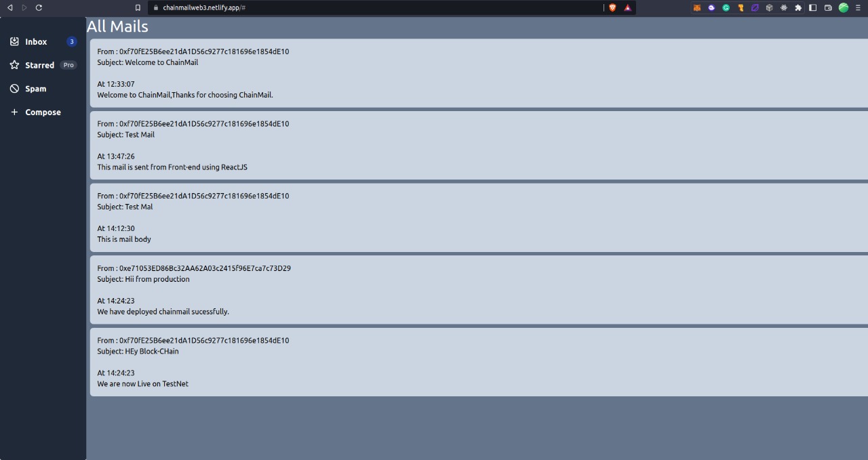Screen dimensions: 868x460
Task: Open the Starred section
Action: point(43,65)
